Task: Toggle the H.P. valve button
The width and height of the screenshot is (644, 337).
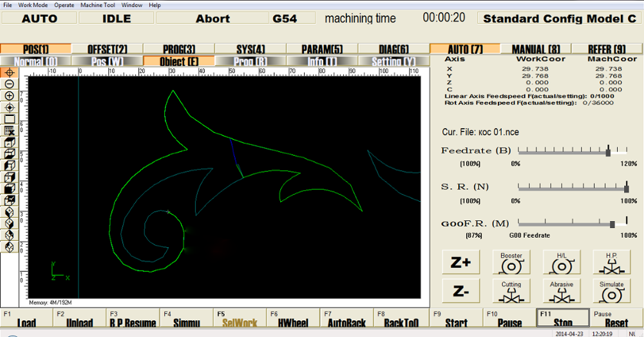Action: click(611, 262)
